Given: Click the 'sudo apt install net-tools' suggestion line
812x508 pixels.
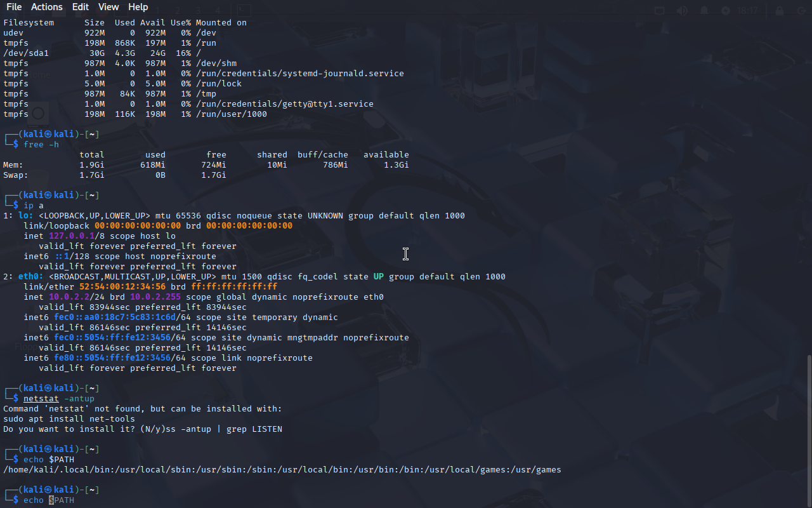Looking at the screenshot, I should tap(69, 419).
